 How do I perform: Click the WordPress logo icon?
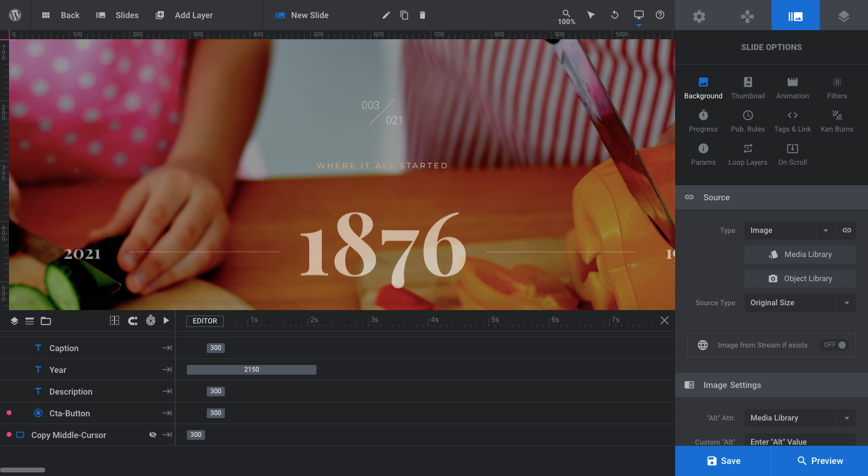15,15
